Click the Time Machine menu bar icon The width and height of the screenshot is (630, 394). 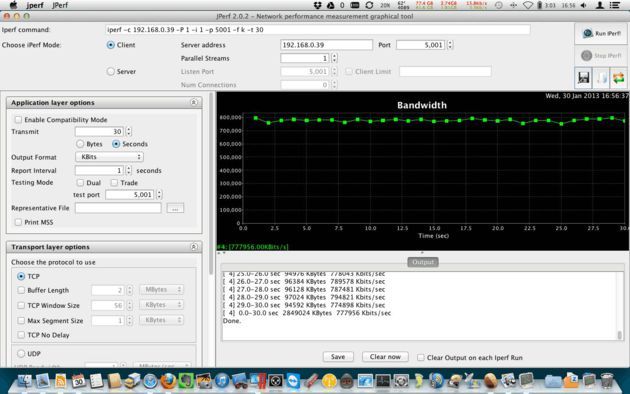point(499,5)
